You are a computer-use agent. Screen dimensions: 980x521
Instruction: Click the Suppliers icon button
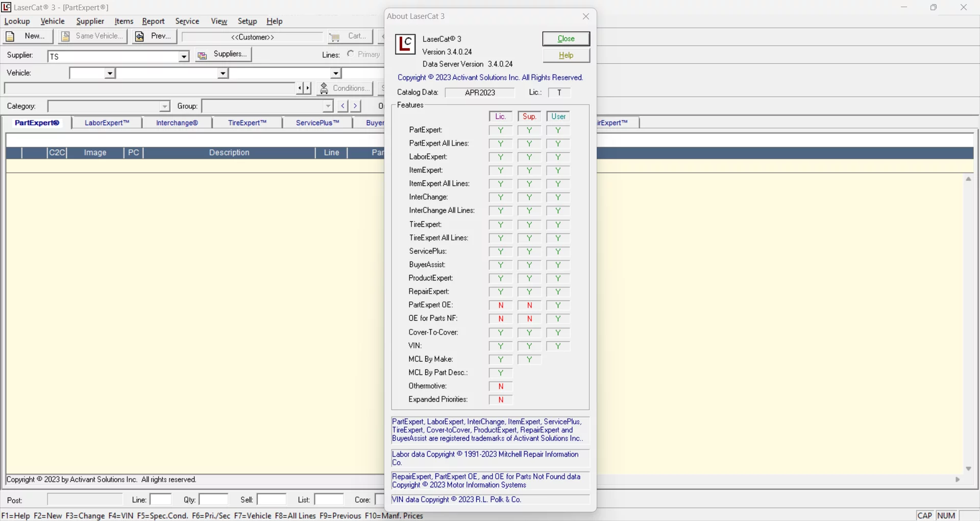203,56
